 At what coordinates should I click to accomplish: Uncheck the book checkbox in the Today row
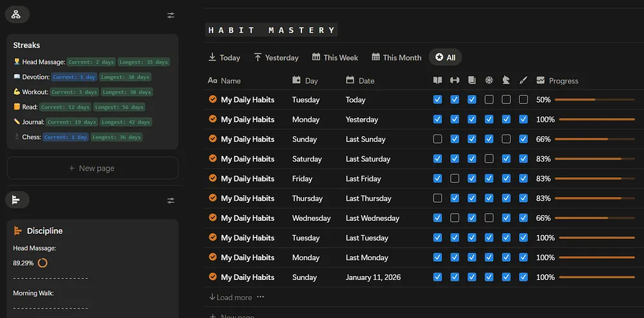(x=437, y=99)
